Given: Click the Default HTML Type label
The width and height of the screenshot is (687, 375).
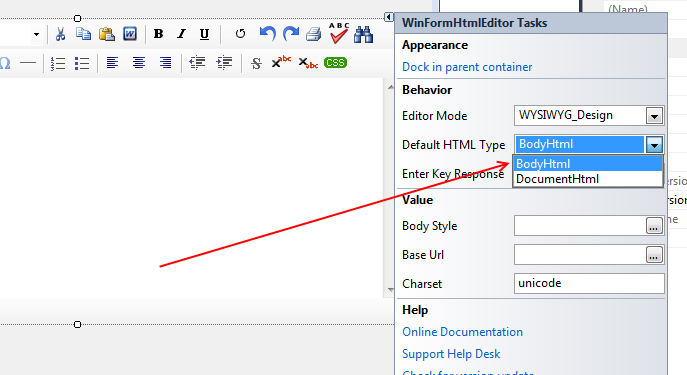Looking at the screenshot, I should (x=453, y=145).
